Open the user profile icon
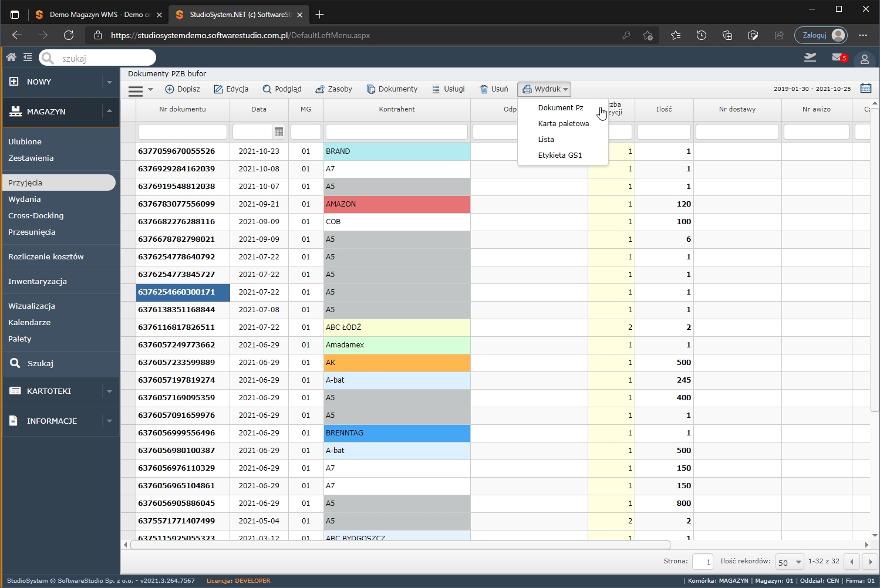880x588 pixels. click(x=864, y=59)
